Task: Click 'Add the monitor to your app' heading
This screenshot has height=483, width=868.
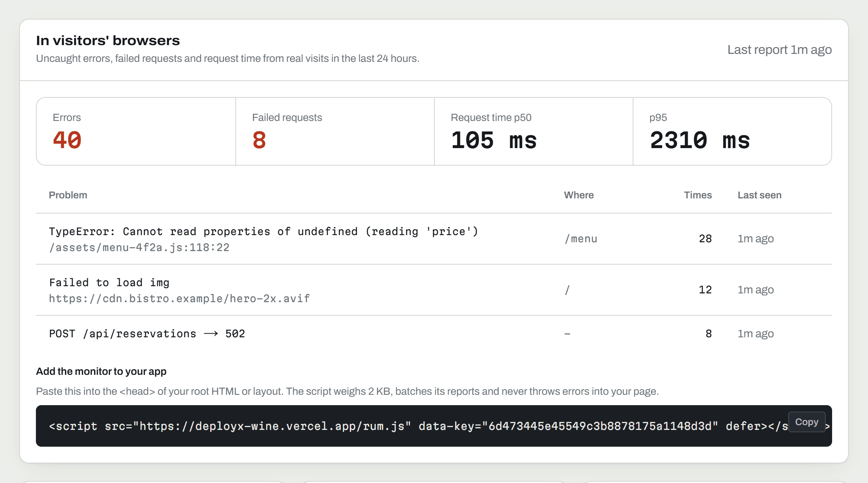Action: 101,372
